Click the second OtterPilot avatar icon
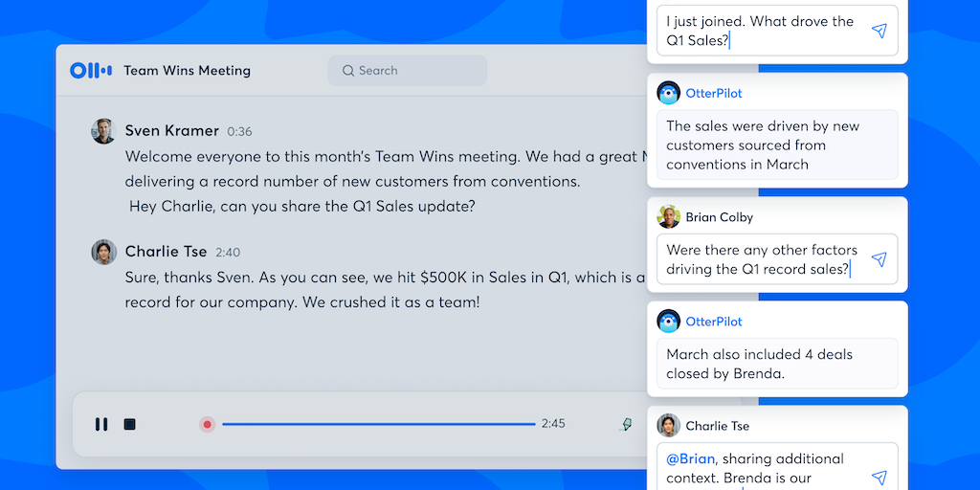980x490 pixels. coord(668,322)
